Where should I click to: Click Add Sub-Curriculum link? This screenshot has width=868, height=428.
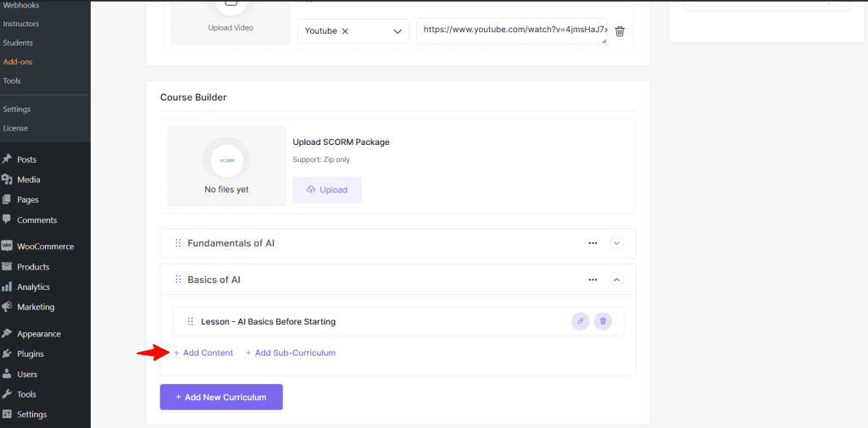(x=291, y=353)
